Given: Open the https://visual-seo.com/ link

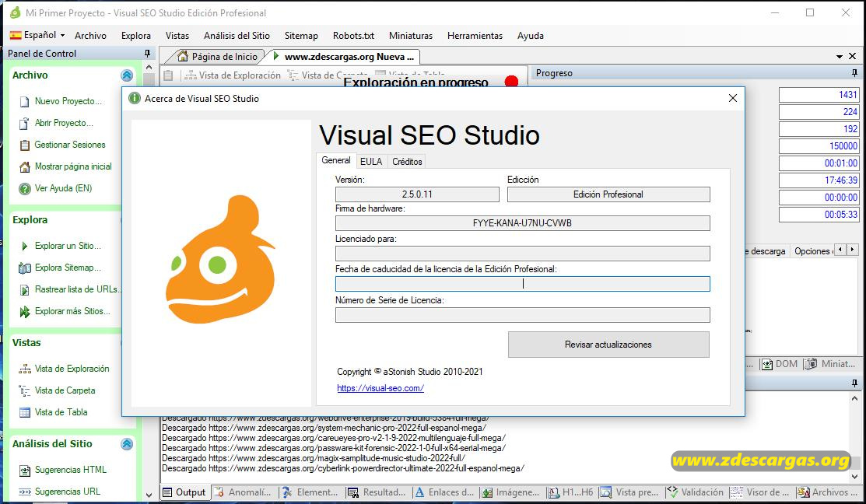Looking at the screenshot, I should click(x=380, y=388).
